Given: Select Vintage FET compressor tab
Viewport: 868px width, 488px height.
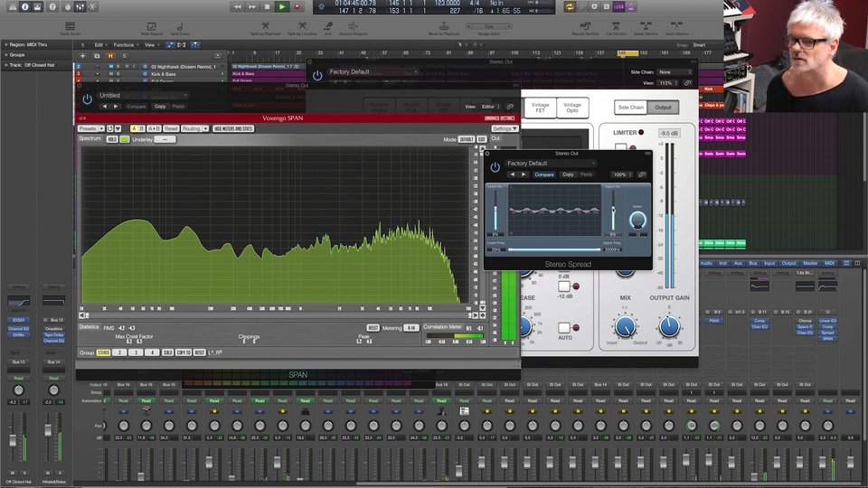Looking at the screenshot, I should point(541,108).
